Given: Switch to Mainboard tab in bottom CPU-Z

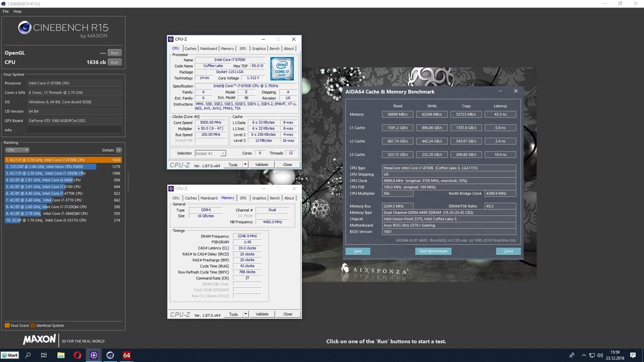Looking at the screenshot, I should click(x=209, y=198).
